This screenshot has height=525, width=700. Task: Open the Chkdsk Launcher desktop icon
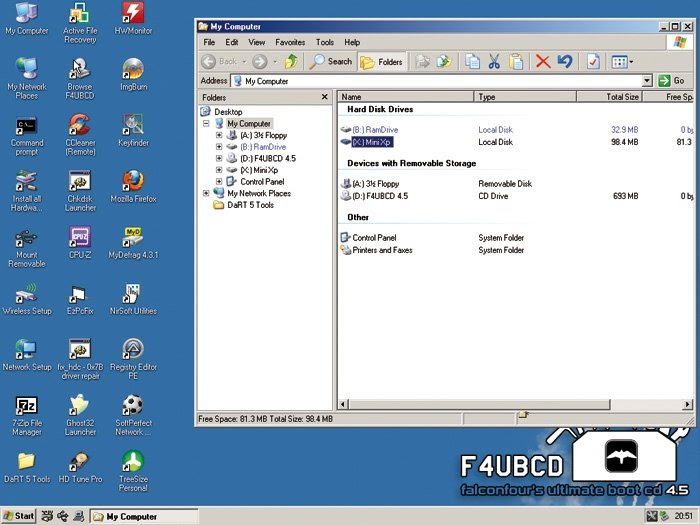[x=79, y=191]
